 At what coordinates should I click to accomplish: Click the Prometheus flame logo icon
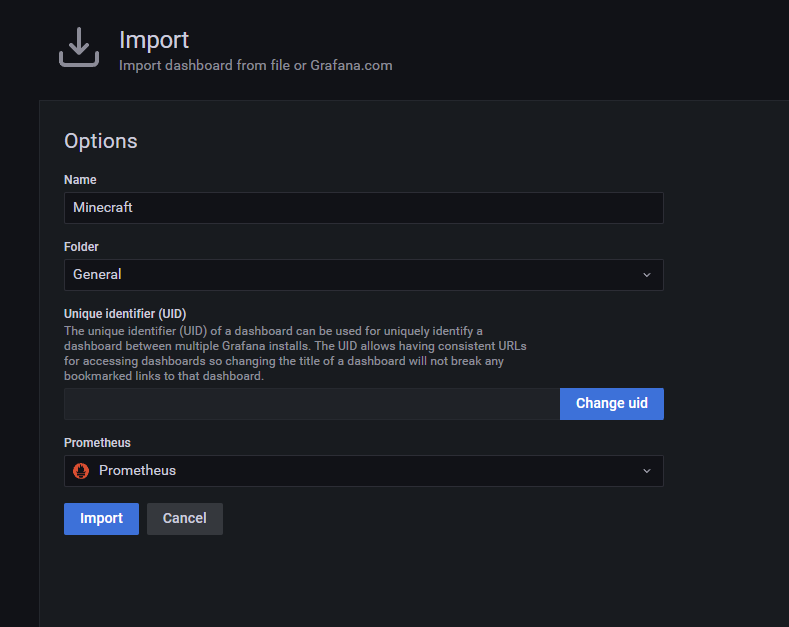[82, 471]
